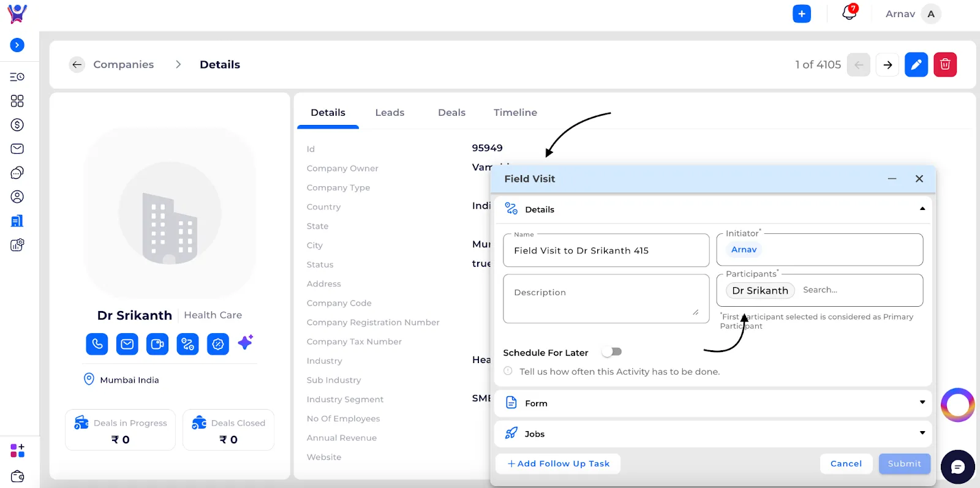Switch to the Leads tab
This screenshot has width=980, height=488.
click(390, 113)
